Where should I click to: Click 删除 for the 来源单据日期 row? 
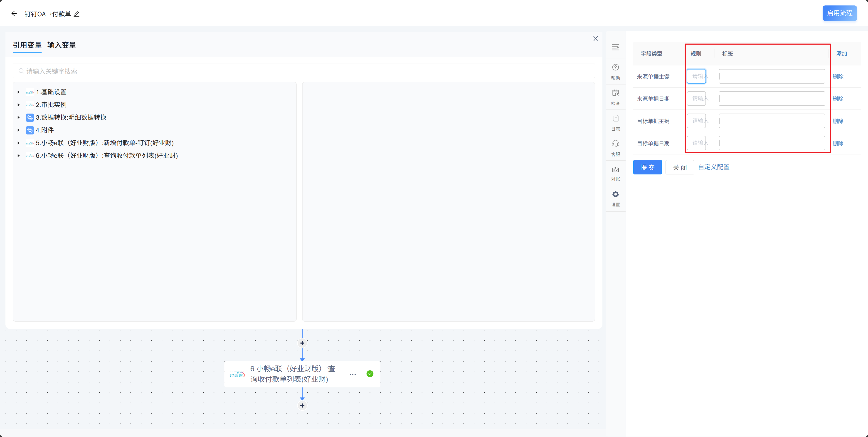pyautogui.click(x=838, y=99)
